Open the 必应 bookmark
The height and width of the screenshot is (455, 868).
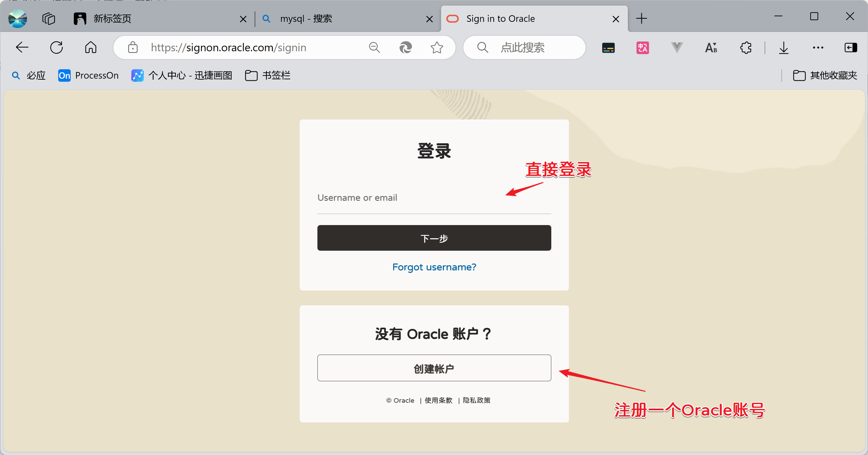coord(29,75)
